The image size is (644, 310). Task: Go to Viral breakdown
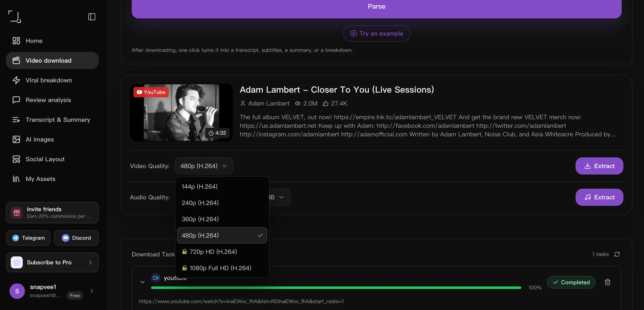[x=52, y=80]
